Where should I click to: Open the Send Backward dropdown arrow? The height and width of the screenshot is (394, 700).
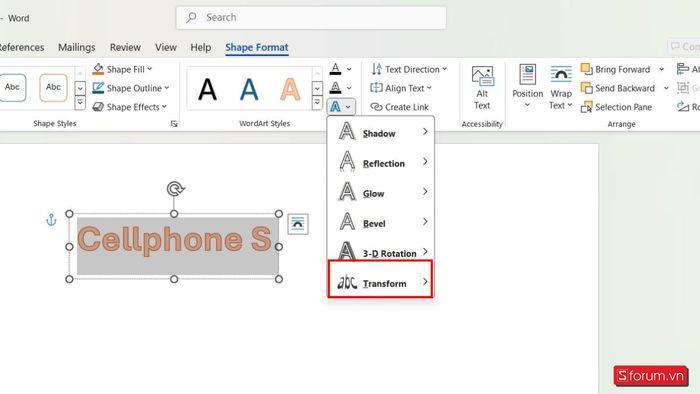(x=666, y=88)
